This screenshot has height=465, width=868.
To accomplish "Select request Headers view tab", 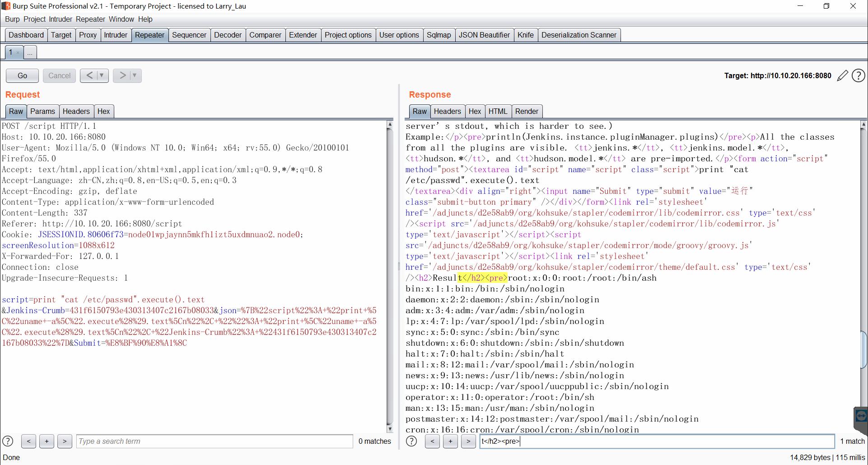I will coord(76,111).
